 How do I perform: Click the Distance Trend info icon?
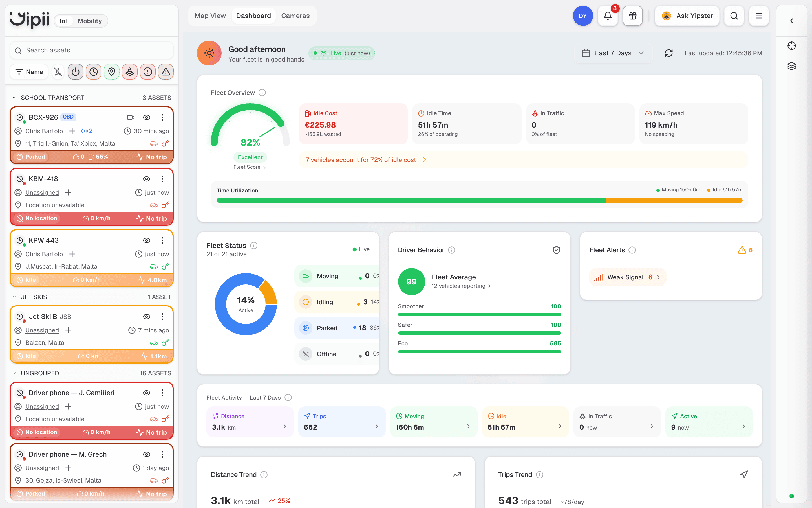click(264, 475)
